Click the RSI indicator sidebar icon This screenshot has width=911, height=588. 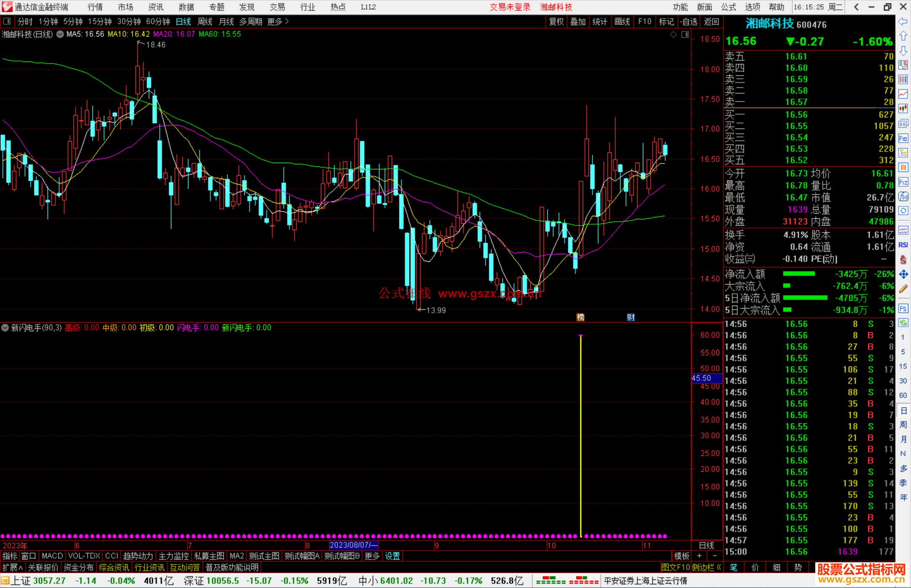pos(903,245)
